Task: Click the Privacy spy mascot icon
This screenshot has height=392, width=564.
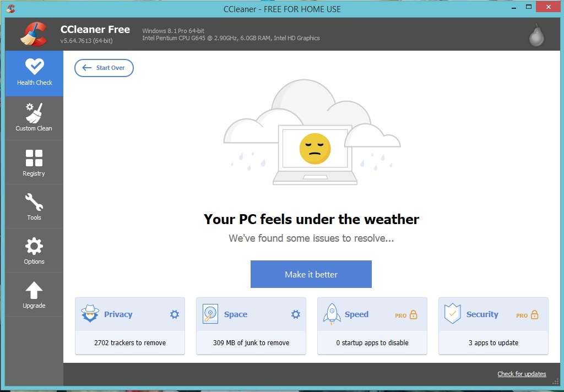Action: tap(90, 314)
